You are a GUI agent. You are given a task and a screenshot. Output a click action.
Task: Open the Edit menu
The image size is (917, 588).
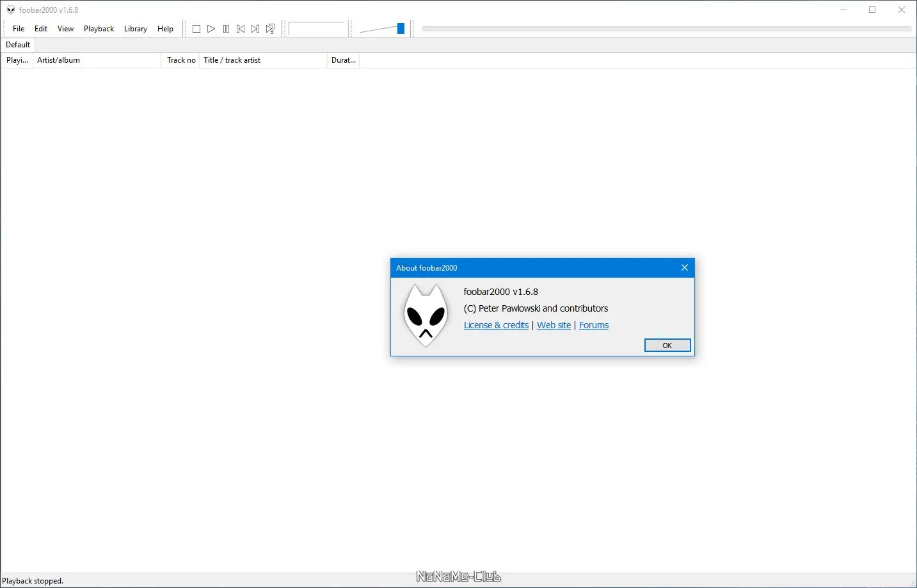41,29
